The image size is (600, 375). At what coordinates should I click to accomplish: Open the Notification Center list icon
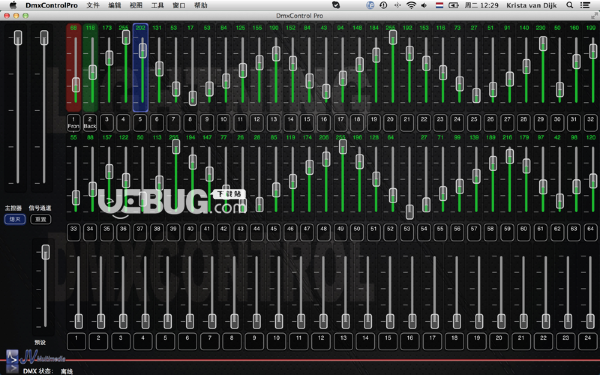[585, 5]
